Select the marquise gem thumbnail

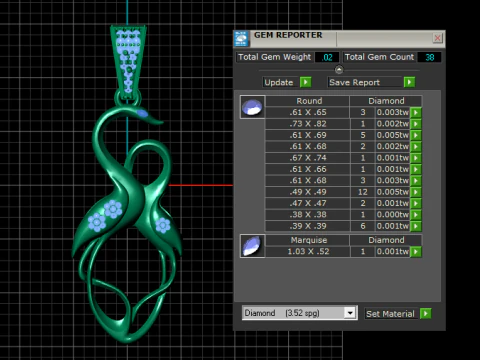[x=252, y=246]
